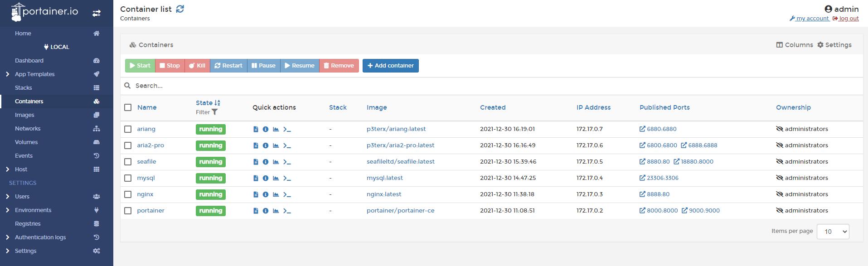The width and height of the screenshot is (868, 266).
Task: Open the table Settings menu
Action: [834, 45]
